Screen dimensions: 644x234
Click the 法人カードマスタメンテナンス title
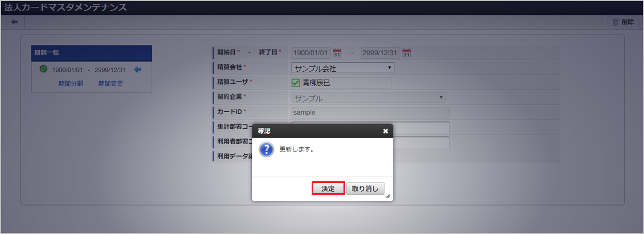click(x=65, y=8)
